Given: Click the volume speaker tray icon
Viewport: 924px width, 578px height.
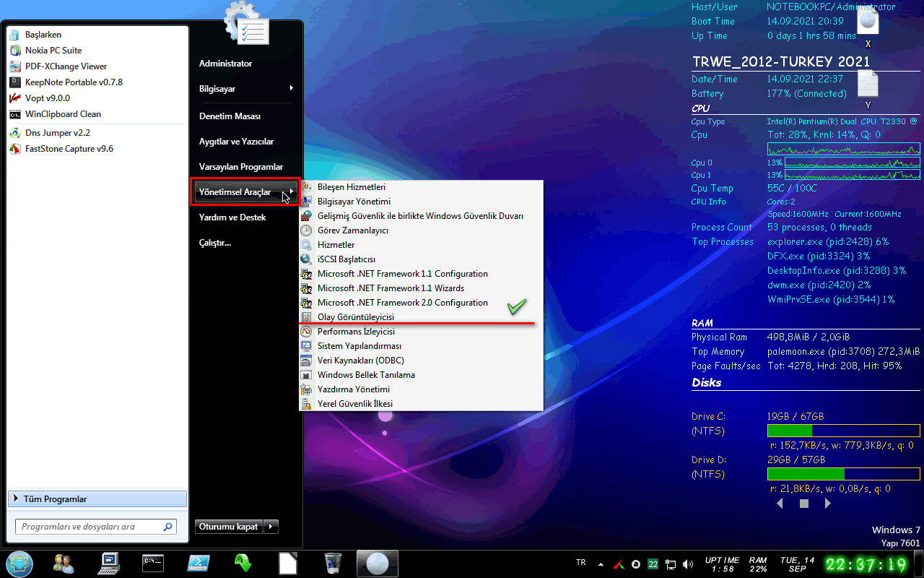Looking at the screenshot, I should pos(687,564).
